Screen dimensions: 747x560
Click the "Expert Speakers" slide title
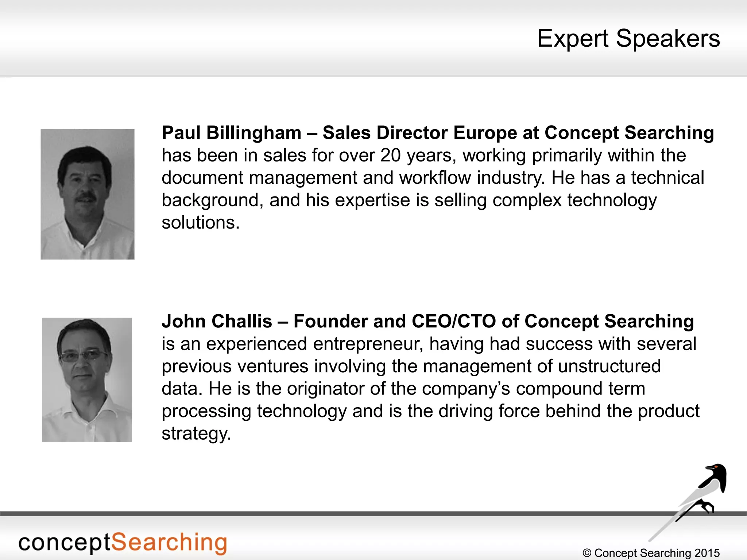pos(628,38)
